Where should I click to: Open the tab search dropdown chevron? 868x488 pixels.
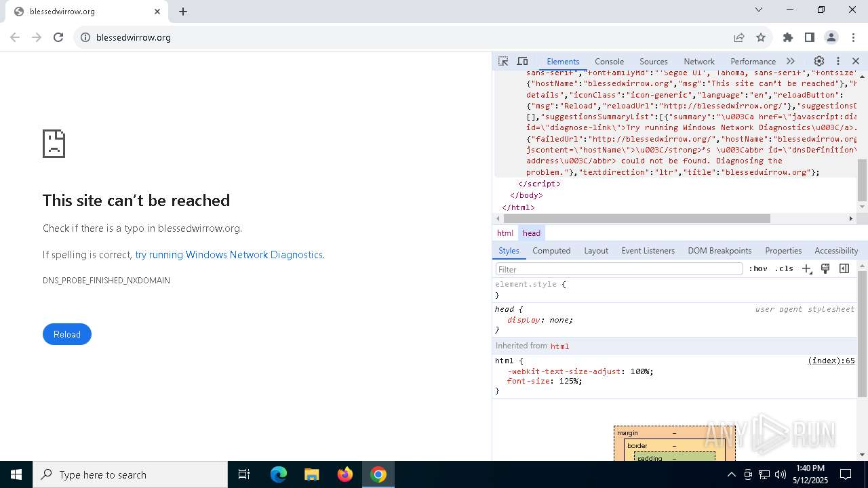coord(759,9)
